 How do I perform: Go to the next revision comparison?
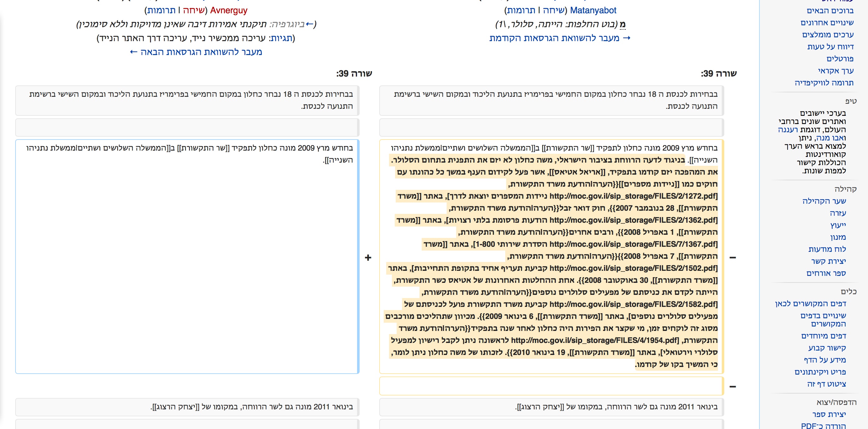pyautogui.click(x=196, y=52)
